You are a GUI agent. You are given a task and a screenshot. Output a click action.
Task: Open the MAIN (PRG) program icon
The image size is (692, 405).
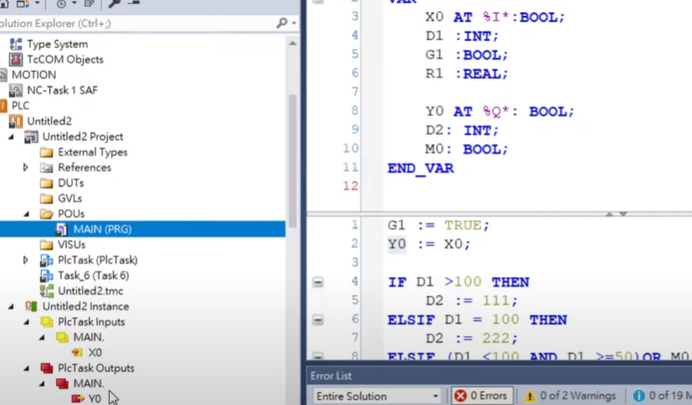(x=61, y=229)
